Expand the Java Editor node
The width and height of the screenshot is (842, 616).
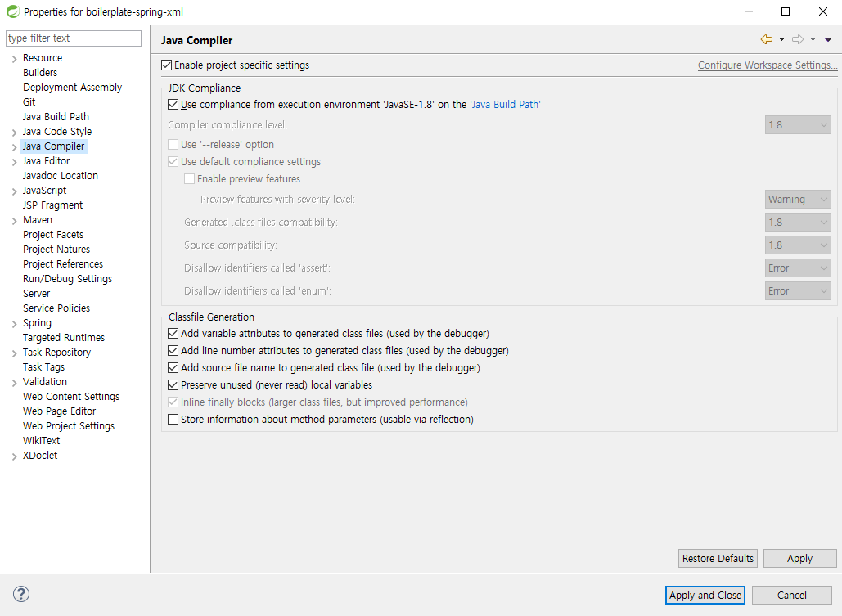(x=14, y=162)
